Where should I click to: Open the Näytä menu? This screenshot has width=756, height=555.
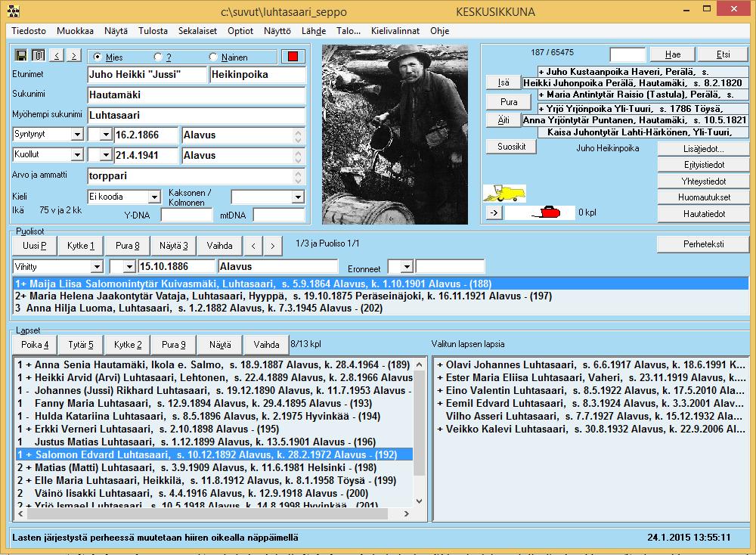[x=116, y=31]
